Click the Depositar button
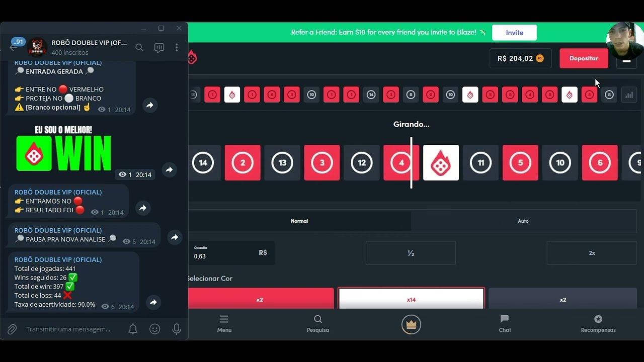The width and height of the screenshot is (644, 362). pyautogui.click(x=584, y=58)
